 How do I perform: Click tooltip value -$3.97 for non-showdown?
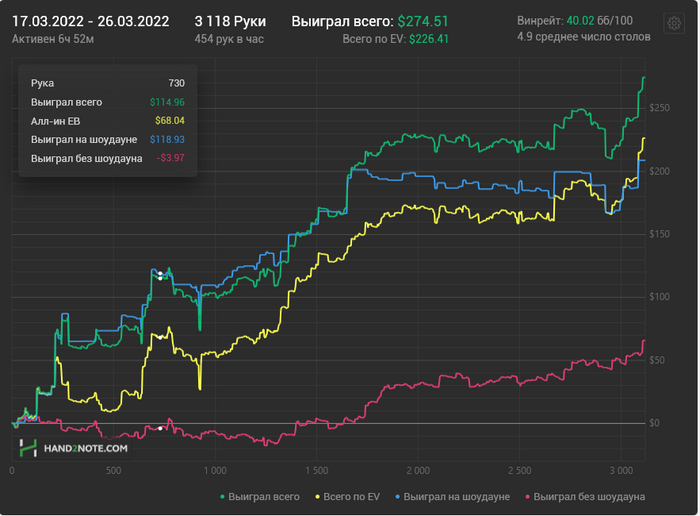pyautogui.click(x=171, y=158)
